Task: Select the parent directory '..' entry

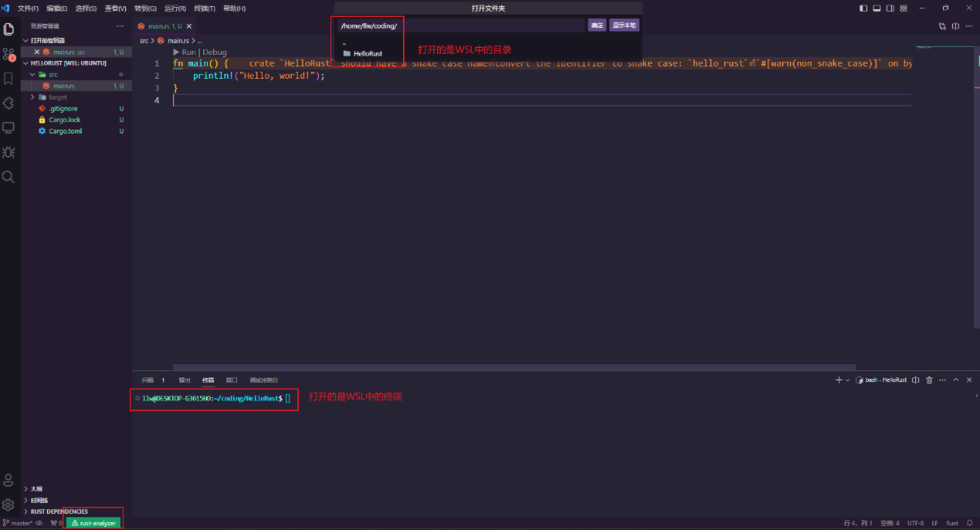Action: click(488, 42)
